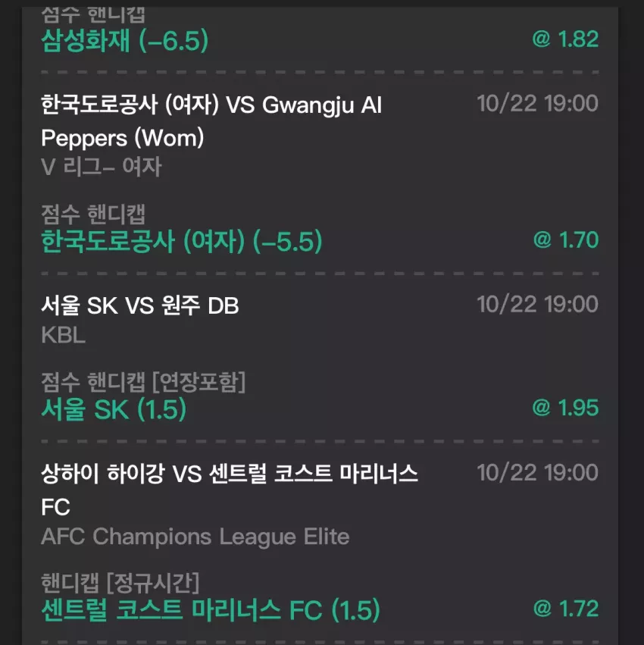Click the 점수 핸디캡 label above 한국도로공사 pick
This screenshot has width=644, height=645.
pyautogui.click(x=93, y=214)
